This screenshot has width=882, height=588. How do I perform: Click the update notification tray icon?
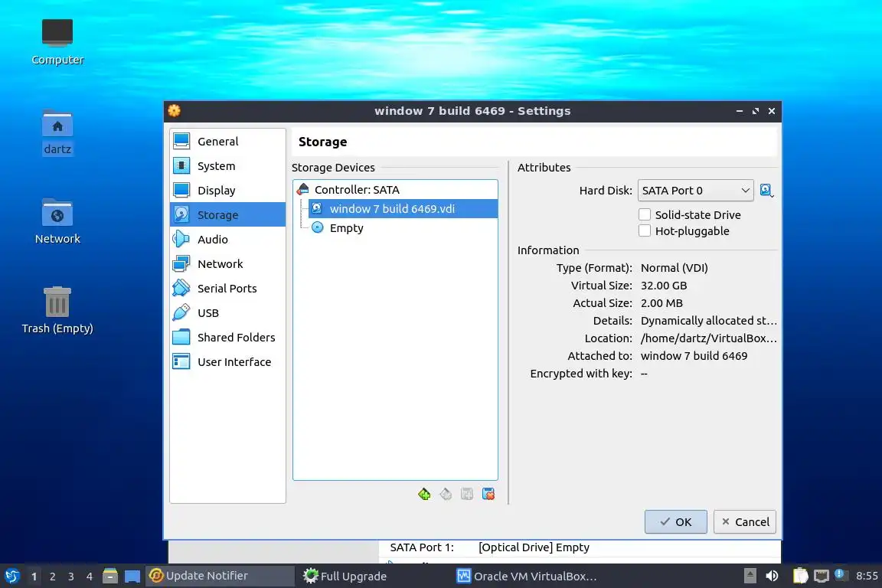(839, 574)
